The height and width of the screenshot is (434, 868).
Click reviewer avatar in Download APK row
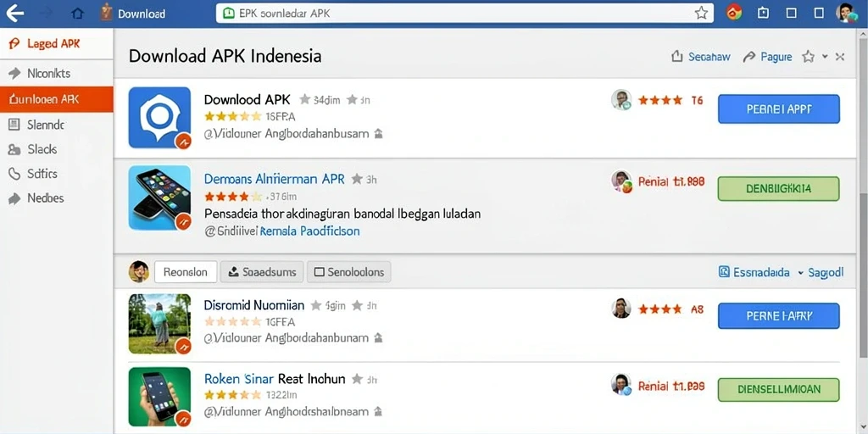tap(621, 100)
